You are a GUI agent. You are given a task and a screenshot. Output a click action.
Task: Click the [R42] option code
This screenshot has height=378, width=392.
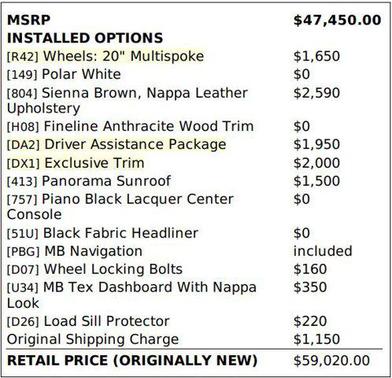(23, 57)
